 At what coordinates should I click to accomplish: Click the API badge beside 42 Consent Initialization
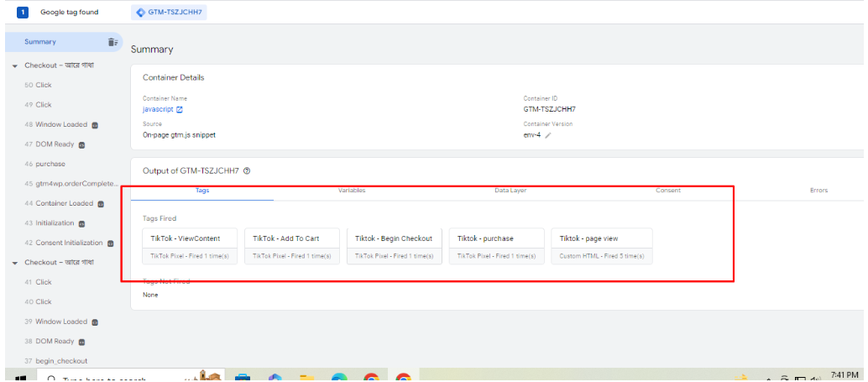tap(110, 243)
